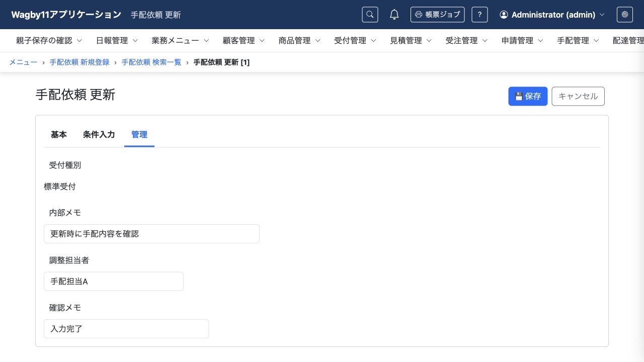Open the 受付管理 menu
The image size is (644, 362).
[355, 41]
